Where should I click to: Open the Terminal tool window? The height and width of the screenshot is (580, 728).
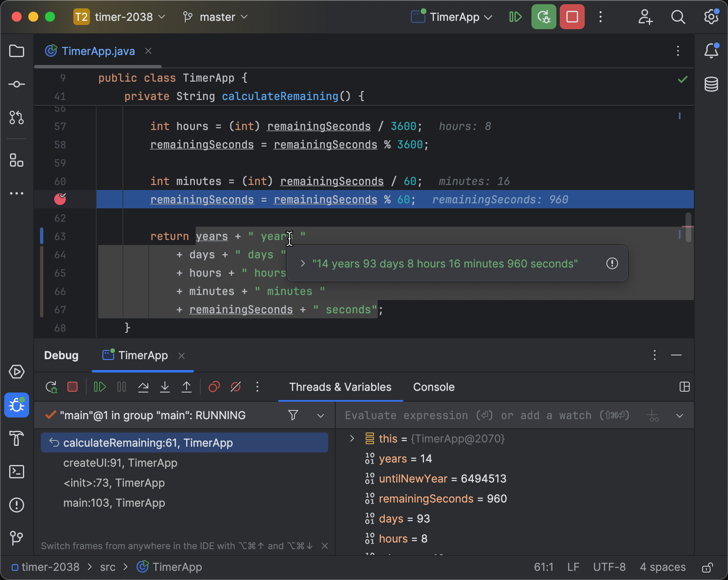point(17,472)
